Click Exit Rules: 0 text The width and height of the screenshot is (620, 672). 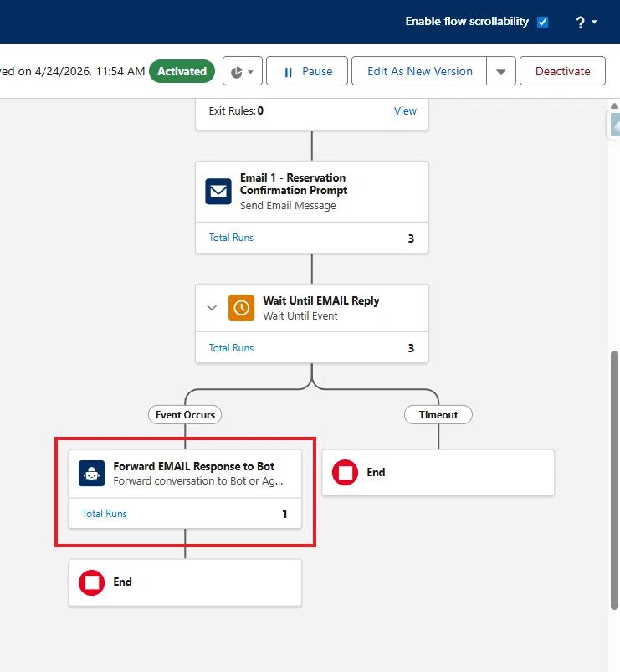(x=236, y=111)
